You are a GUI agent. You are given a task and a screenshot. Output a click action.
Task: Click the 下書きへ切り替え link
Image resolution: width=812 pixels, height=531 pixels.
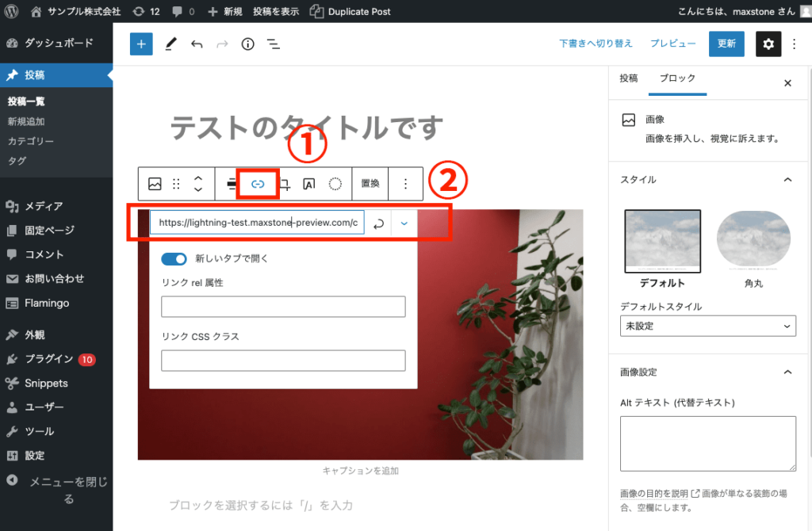596,44
